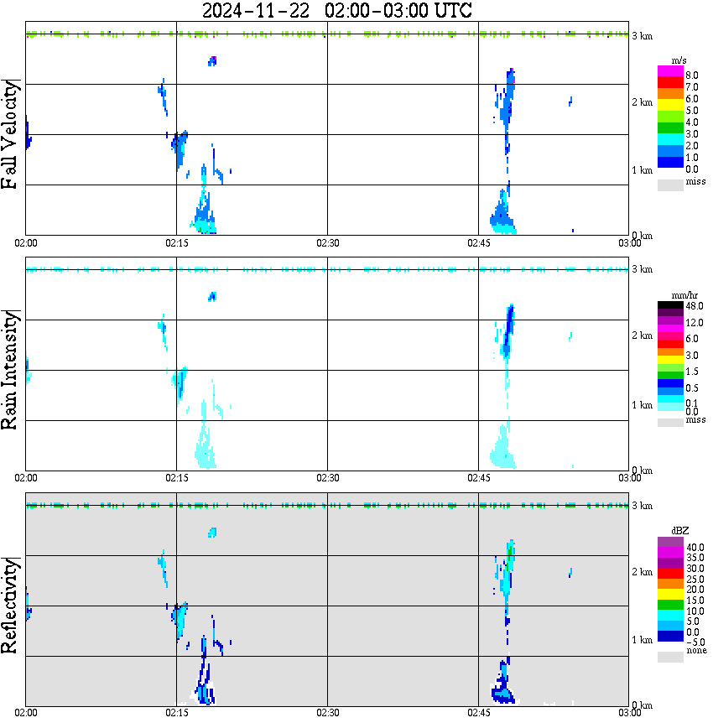Click the 3 km label of the Reflectivity panel
The width and height of the screenshot is (713, 728).
[x=642, y=505]
